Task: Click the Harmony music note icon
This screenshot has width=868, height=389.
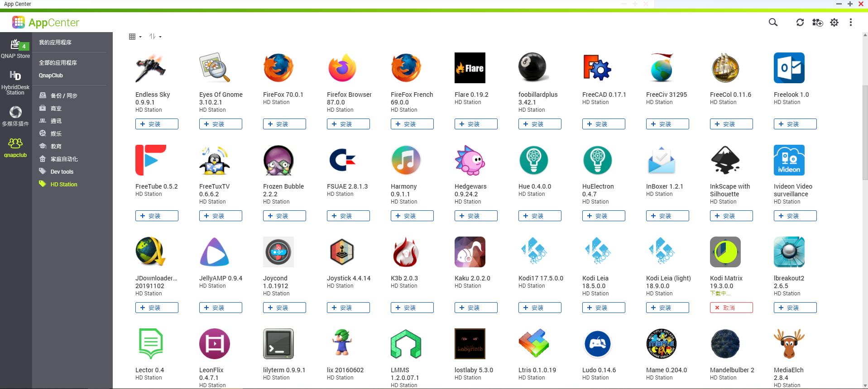Action: [x=406, y=160]
